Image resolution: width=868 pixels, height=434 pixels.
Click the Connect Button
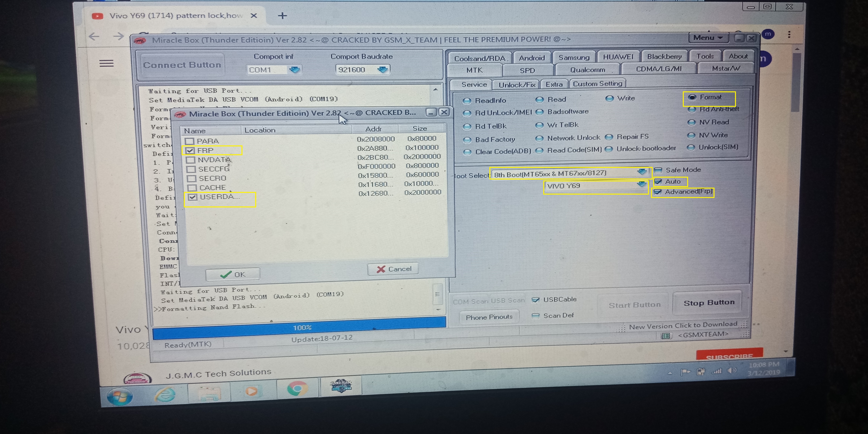pos(182,65)
